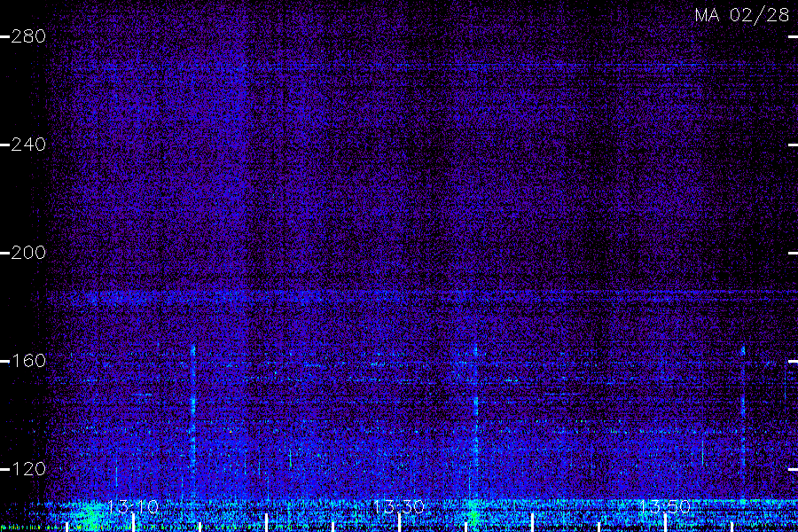Click the 280 frequency axis label
This screenshot has height=532, width=798.
pos(28,36)
